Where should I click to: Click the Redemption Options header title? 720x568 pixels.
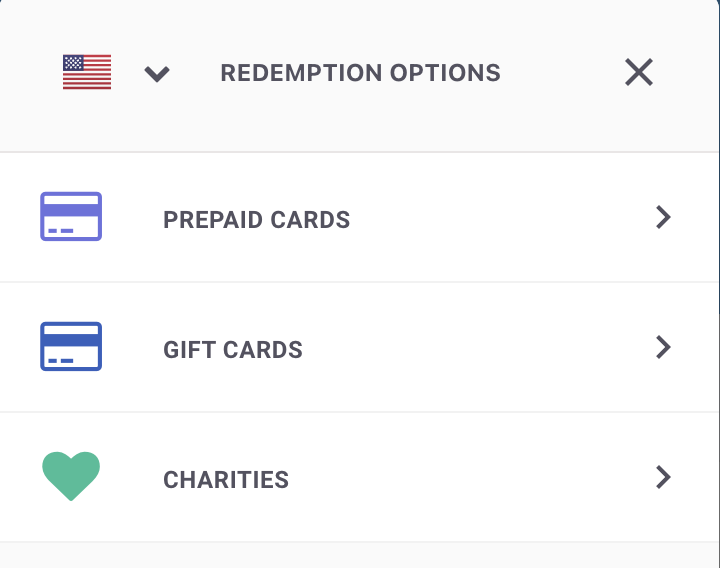360,73
